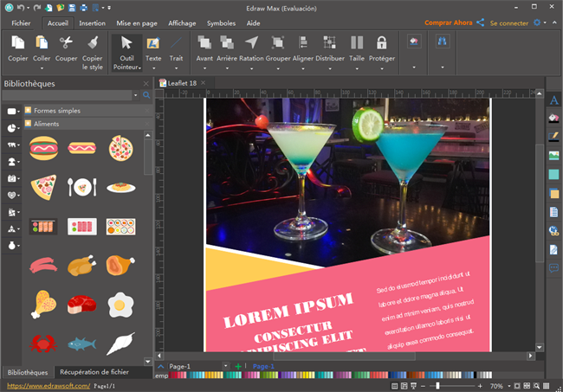Select the hamburger food shape
The width and height of the screenshot is (563, 392).
pyautogui.click(x=42, y=148)
